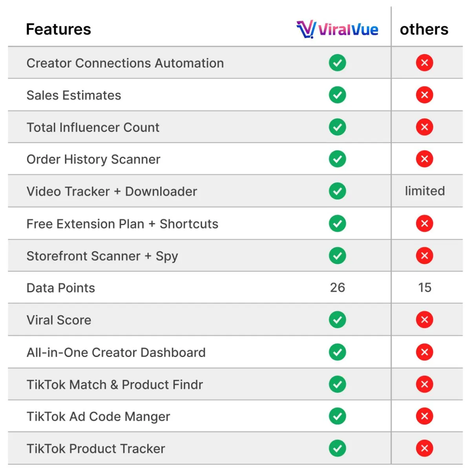Click the ViralVue logo in the header

point(337,29)
